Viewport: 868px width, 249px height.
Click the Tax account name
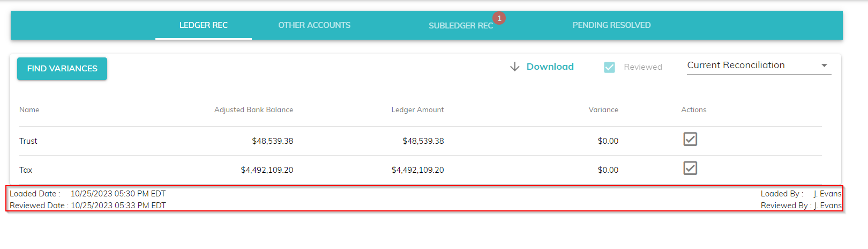coord(26,170)
